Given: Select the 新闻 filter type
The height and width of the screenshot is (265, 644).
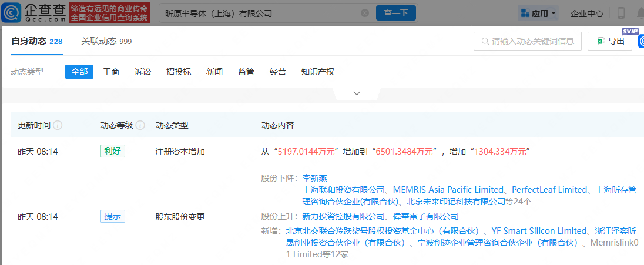Looking at the screenshot, I should (x=214, y=72).
